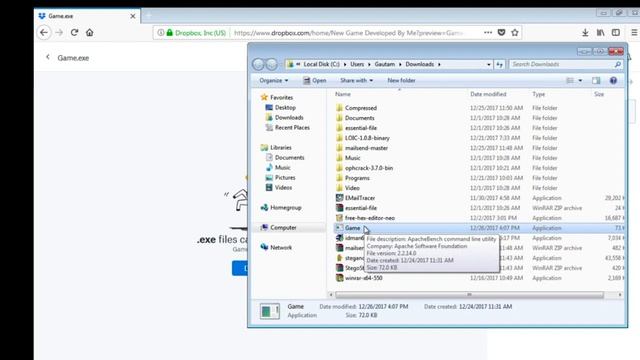Click the Explorer refresh button by address bar
The image size is (640, 360).
point(499,64)
